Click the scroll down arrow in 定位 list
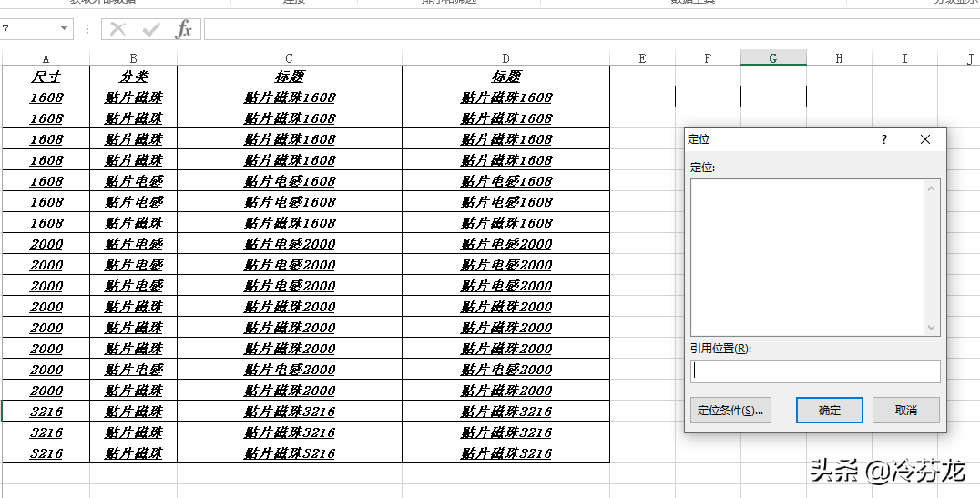This screenshot has width=980, height=498. point(931,328)
